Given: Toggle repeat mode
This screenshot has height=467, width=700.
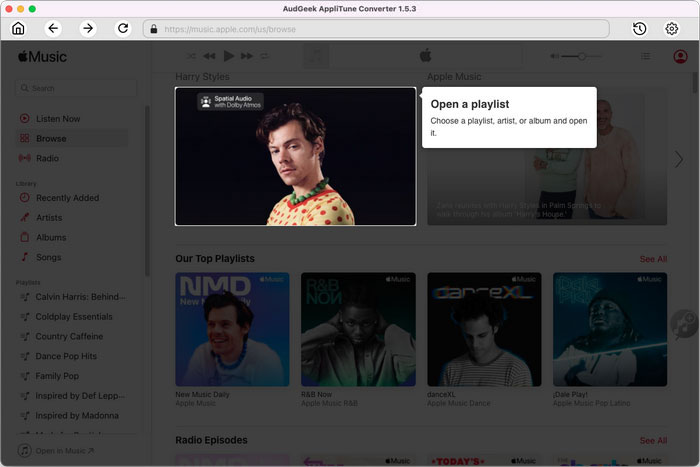Looking at the screenshot, I should point(265,56).
